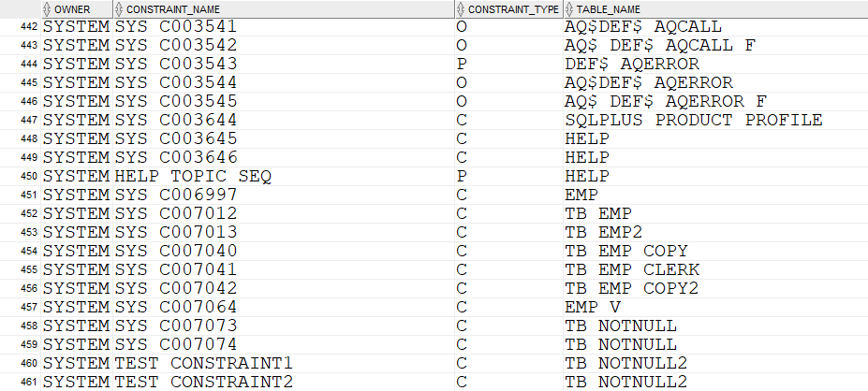Click the DEF$ AQERROR table name

tap(632, 65)
